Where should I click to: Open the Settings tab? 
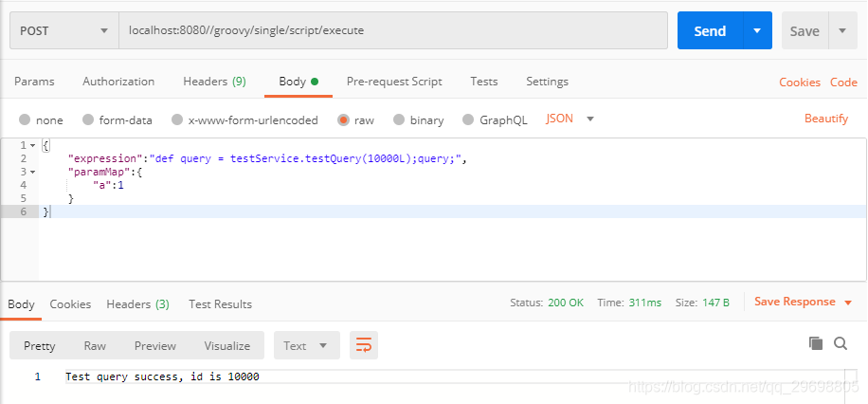(547, 82)
